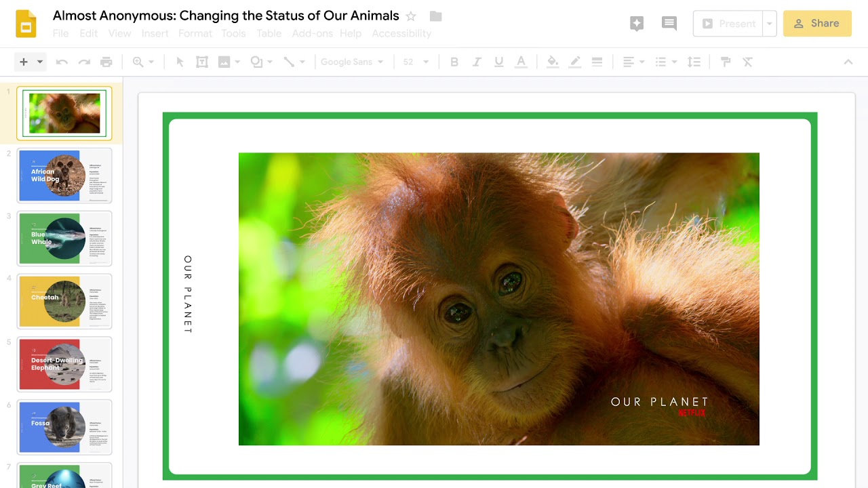Insert a text box
This screenshot has width=868, height=488.
click(202, 62)
